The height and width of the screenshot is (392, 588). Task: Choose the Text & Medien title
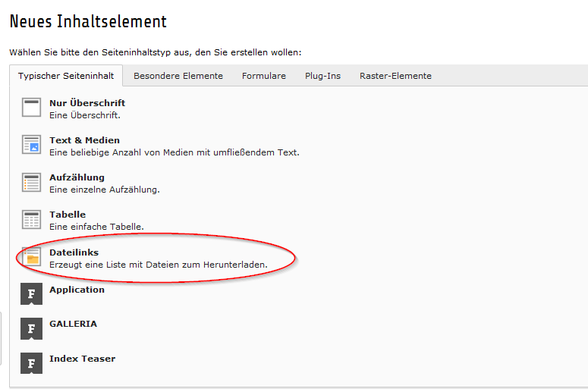[84, 140]
